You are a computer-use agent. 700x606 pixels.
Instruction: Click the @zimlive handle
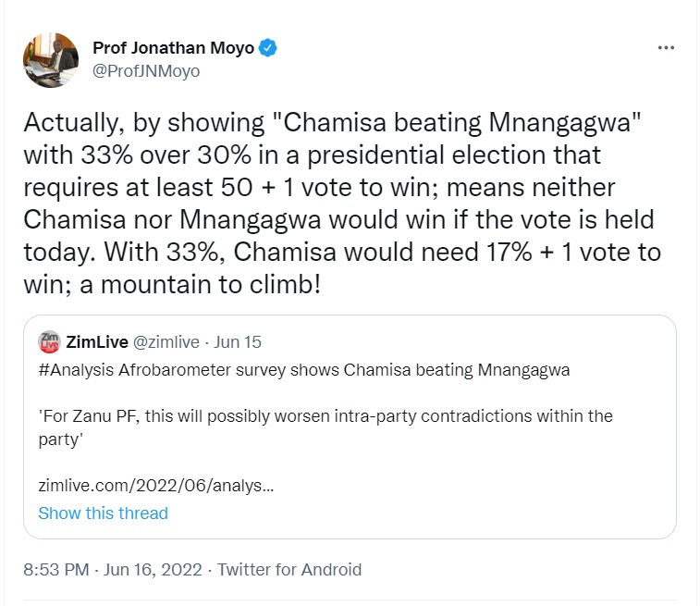[165, 342]
